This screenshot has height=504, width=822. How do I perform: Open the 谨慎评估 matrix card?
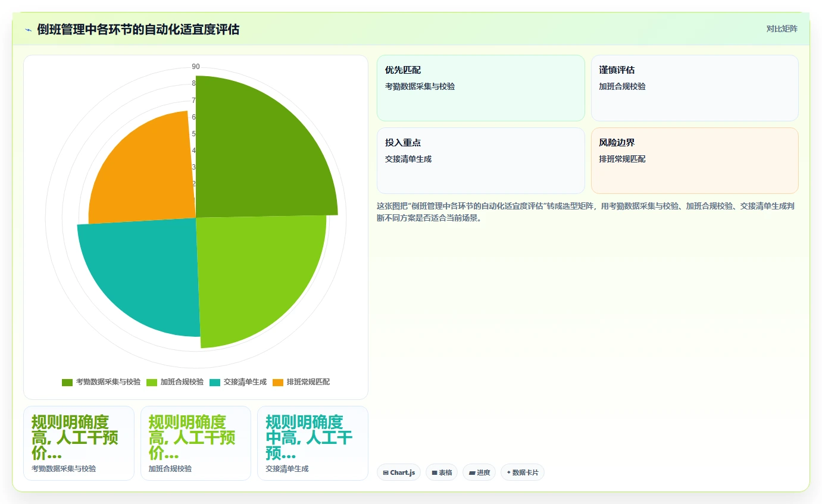point(695,88)
